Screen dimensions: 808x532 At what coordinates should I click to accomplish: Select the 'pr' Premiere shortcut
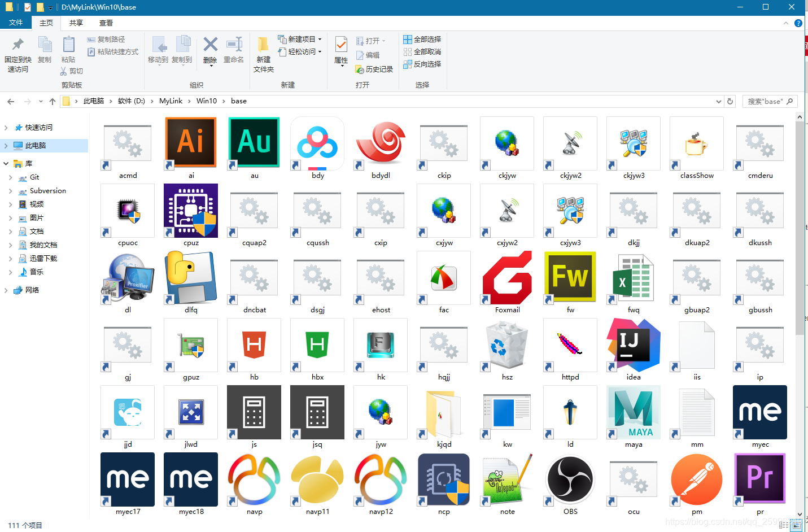(760, 479)
